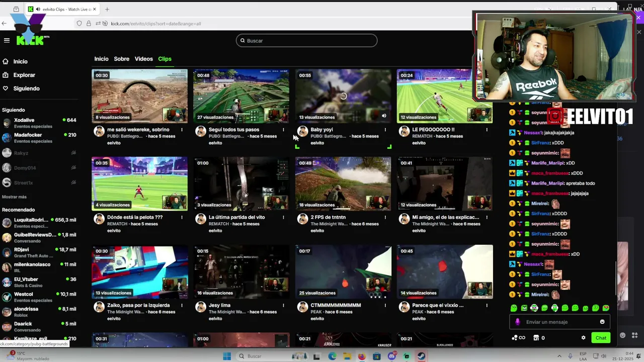Open the recommended channel LuquitaRodri
644x362 pixels.
[x=39, y=223]
